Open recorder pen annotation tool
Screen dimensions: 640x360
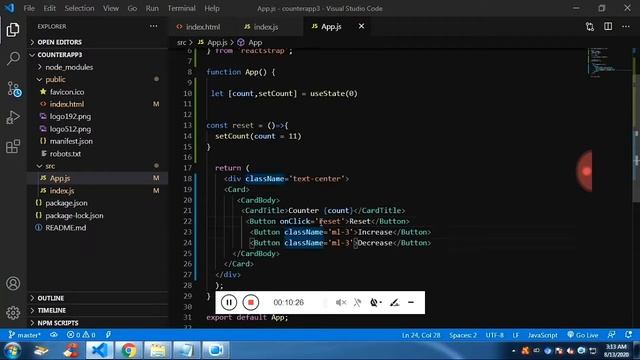(x=394, y=302)
